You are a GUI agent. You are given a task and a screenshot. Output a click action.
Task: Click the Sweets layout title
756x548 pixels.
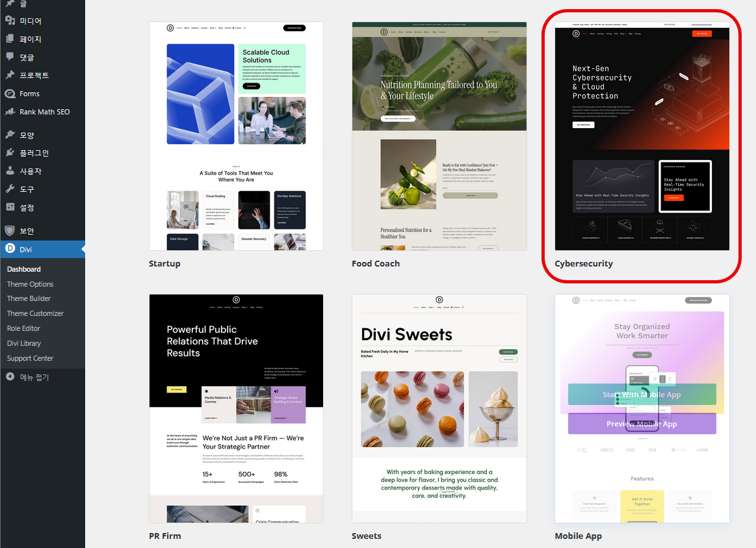pyautogui.click(x=367, y=536)
